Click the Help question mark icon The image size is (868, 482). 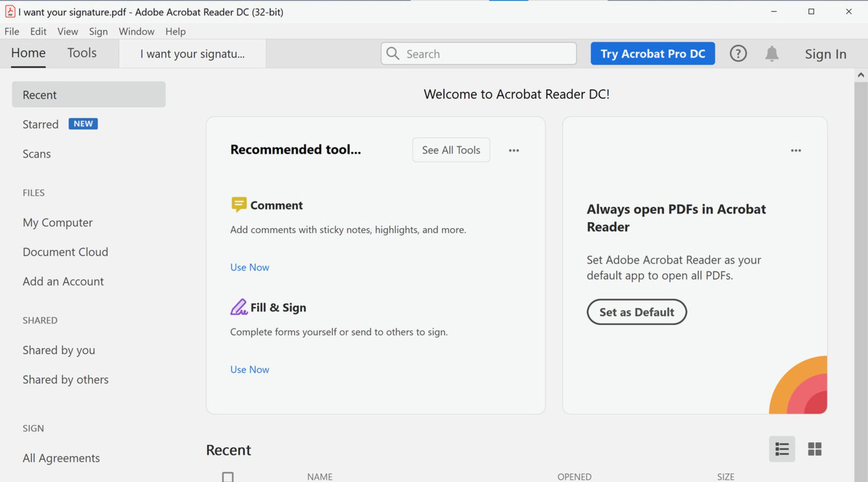[738, 54]
